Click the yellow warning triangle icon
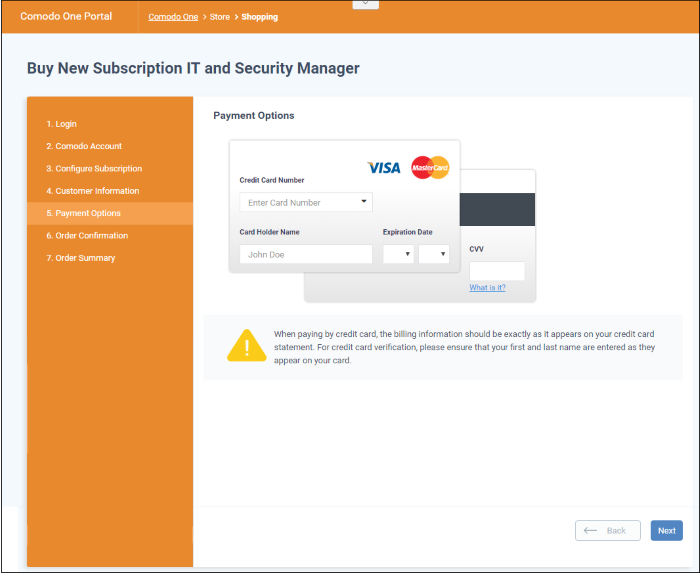700x573 pixels. [246, 345]
